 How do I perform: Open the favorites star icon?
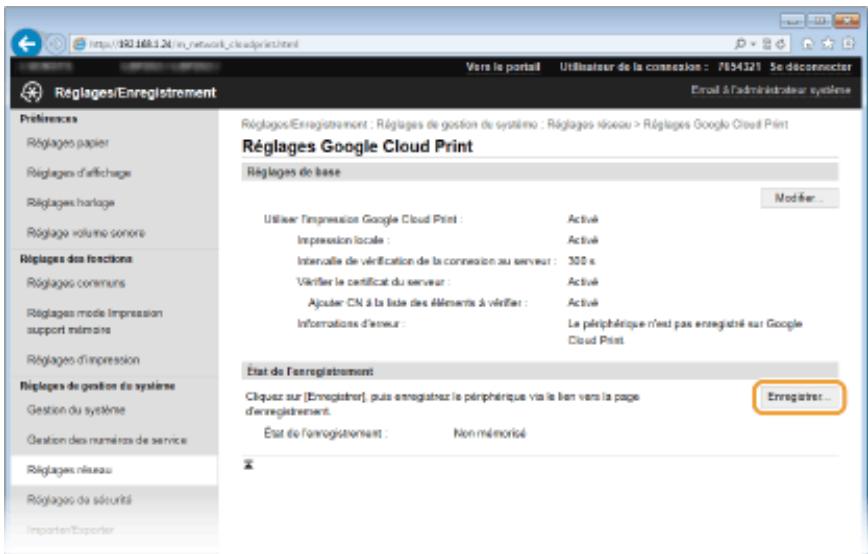point(828,44)
